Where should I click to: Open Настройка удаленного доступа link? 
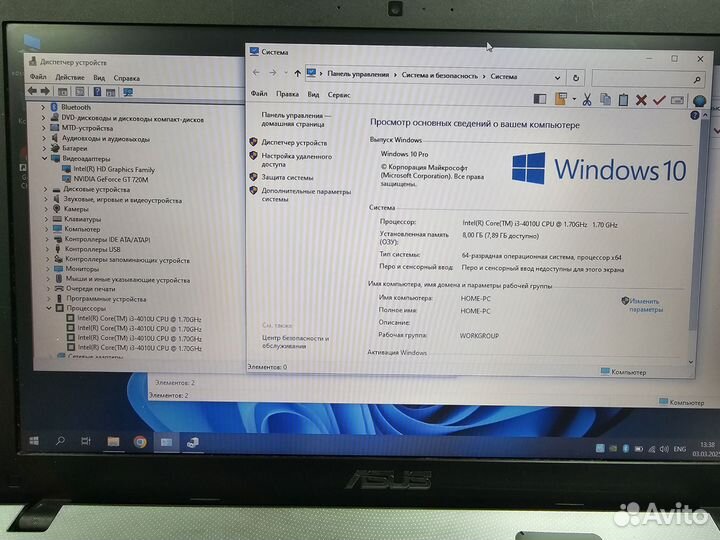296,160
